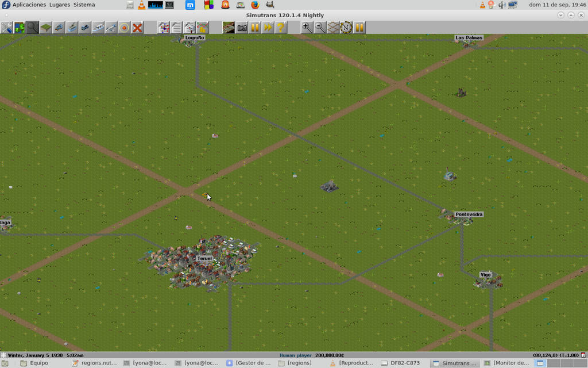Open the road vehicle construction tools
Image resolution: width=588 pixels, height=368 pixels.
point(85,28)
